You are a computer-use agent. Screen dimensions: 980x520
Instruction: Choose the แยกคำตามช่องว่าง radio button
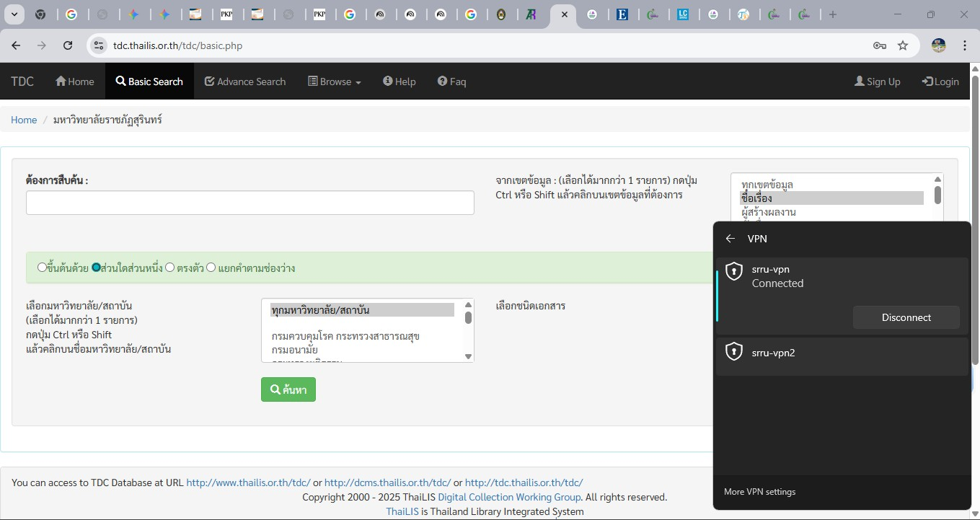pyautogui.click(x=211, y=268)
